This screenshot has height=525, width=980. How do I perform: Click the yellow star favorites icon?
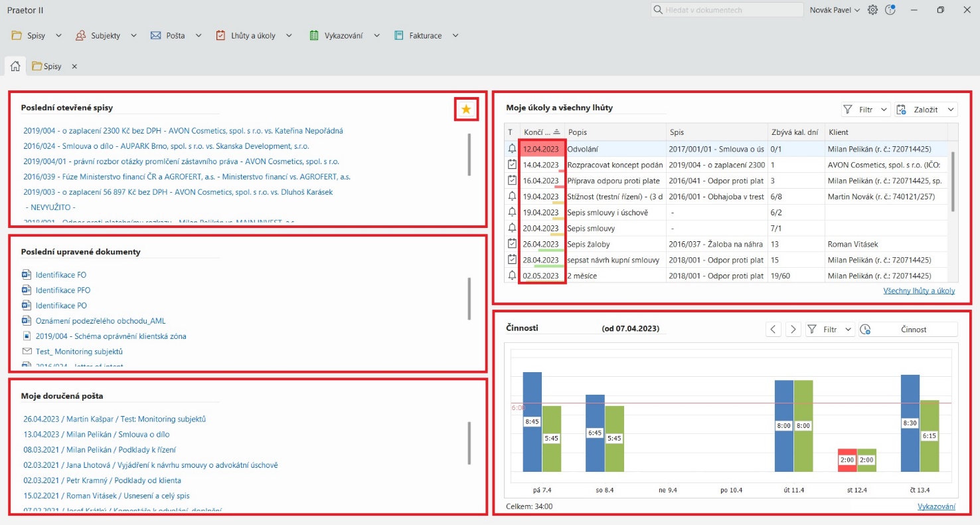(466, 110)
